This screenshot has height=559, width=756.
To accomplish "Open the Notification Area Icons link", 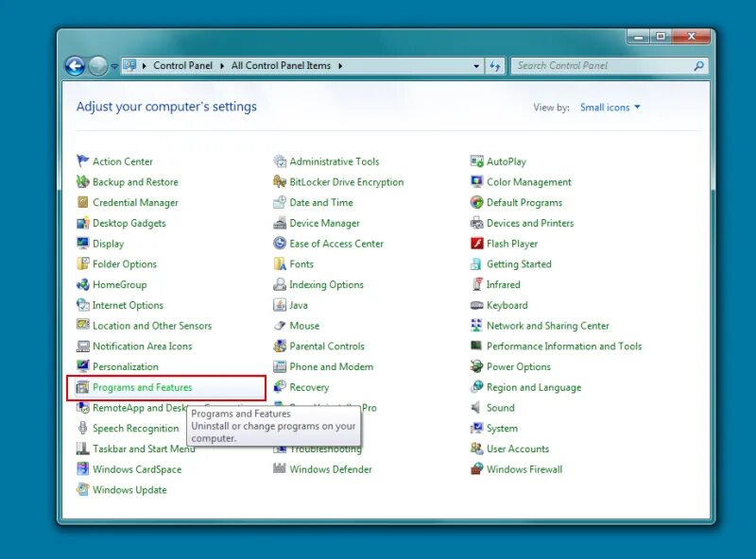I will [x=143, y=346].
